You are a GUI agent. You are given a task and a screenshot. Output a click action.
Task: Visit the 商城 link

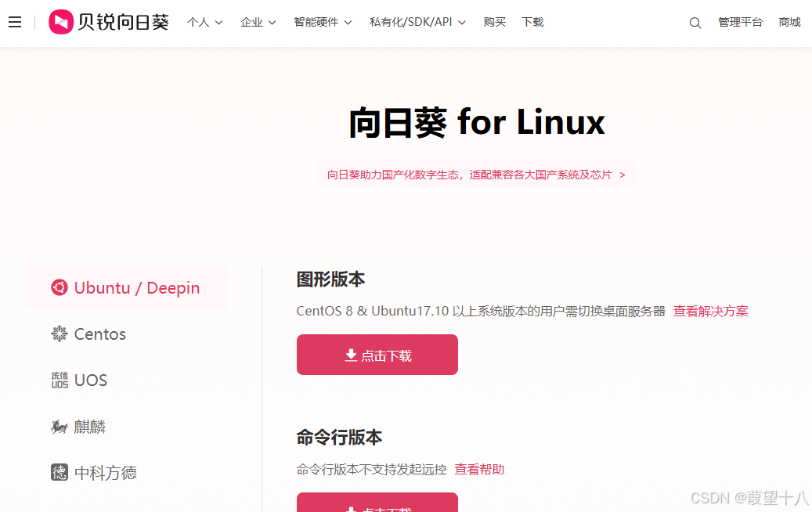(x=789, y=22)
